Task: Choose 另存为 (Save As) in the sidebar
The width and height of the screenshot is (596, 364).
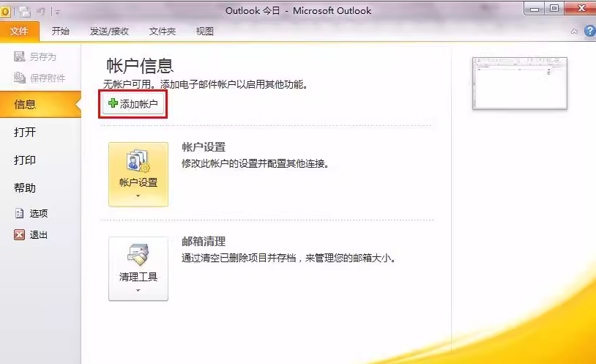Action: click(x=35, y=56)
